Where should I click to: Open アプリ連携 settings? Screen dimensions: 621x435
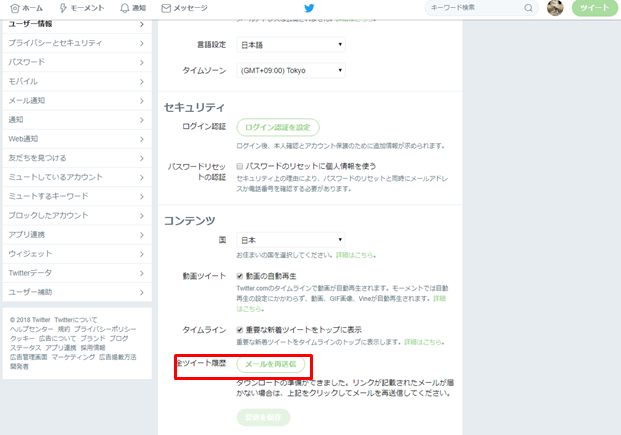point(77,235)
